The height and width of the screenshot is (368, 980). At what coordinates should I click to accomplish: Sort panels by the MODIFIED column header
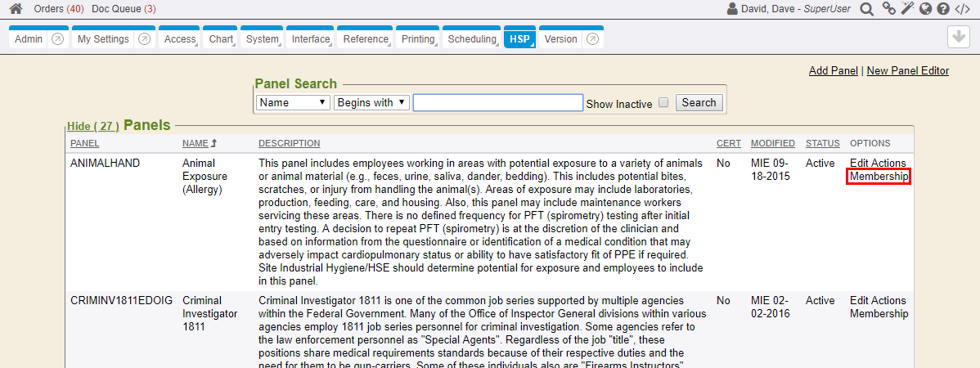[x=772, y=144]
